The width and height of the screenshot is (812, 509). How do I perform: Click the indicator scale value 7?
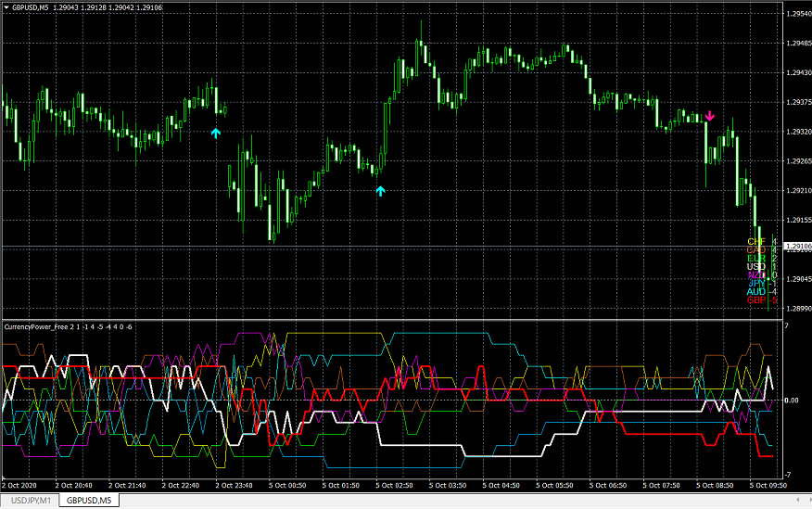(787, 325)
